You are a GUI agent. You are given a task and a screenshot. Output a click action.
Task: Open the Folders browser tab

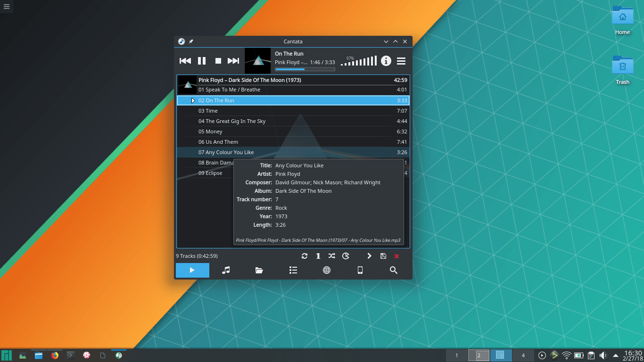pos(259,270)
